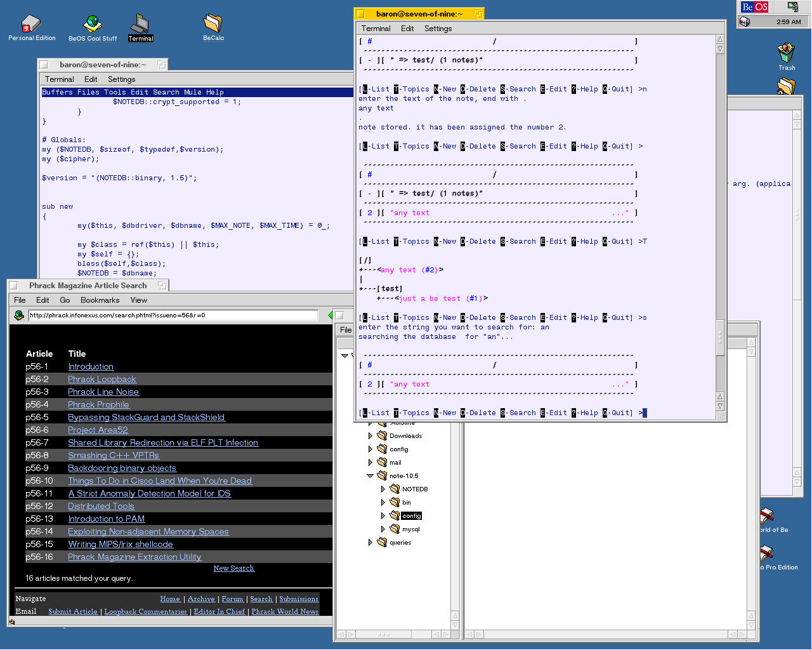Open the Bookmarks menu in browser

click(x=100, y=300)
